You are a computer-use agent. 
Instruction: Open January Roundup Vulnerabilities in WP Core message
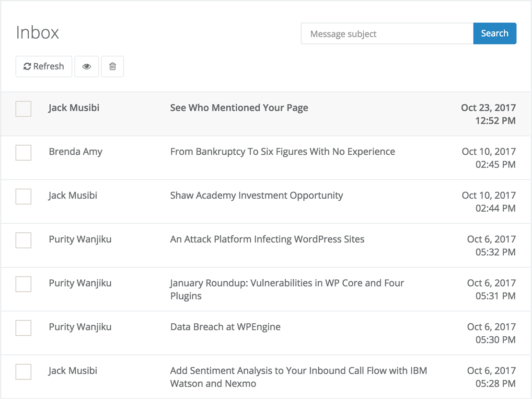287,289
